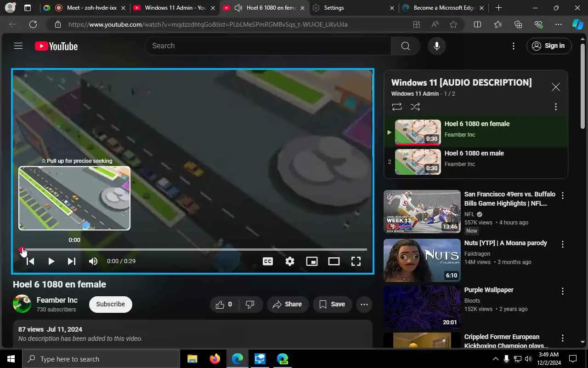Open Copilot sidebar

coord(577,25)
